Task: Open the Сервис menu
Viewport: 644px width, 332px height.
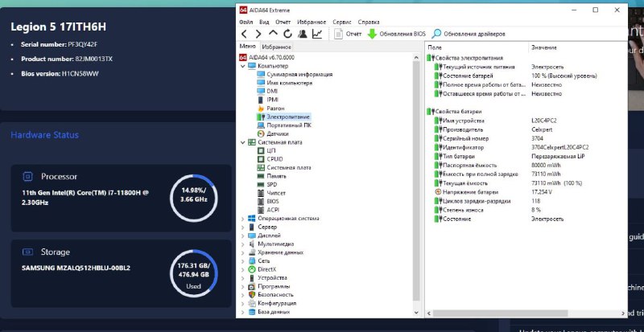Action: pos(342,23)
